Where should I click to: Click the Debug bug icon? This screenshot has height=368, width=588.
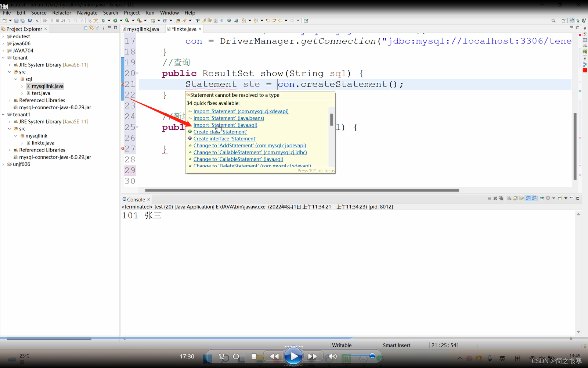[x=103, y=21]
